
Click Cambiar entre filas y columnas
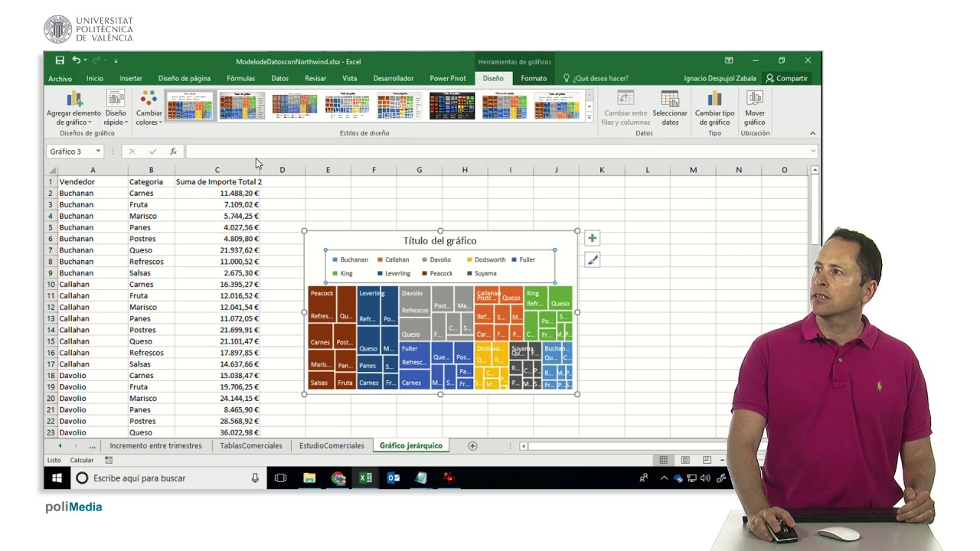coord(626,108)
